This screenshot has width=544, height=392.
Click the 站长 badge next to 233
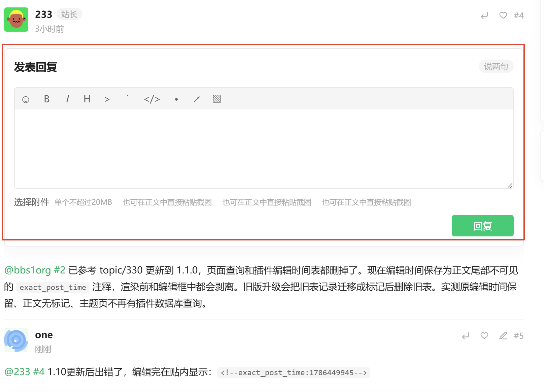click(x=69, y=14)
